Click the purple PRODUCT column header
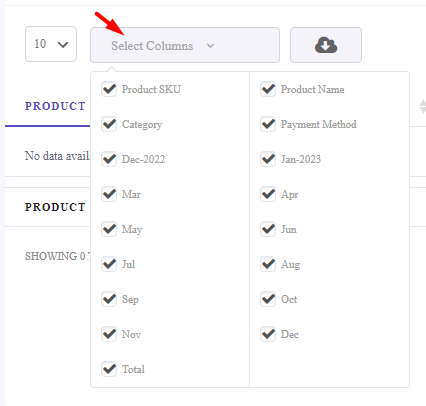The image size is (426, 406). (x=55, y=106)
